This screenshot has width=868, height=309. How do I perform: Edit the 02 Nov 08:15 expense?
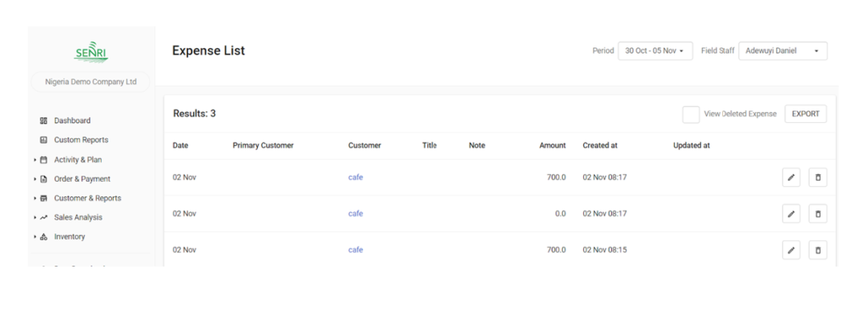791,250
